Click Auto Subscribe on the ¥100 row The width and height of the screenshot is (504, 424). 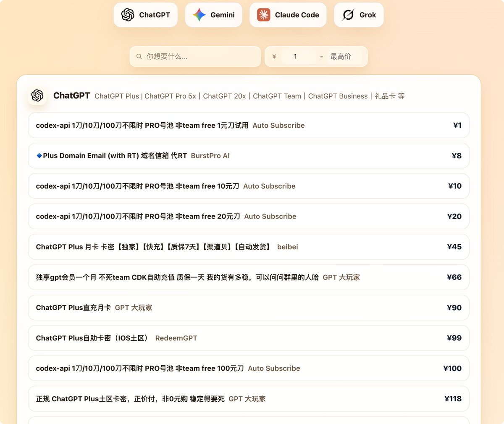274,369
